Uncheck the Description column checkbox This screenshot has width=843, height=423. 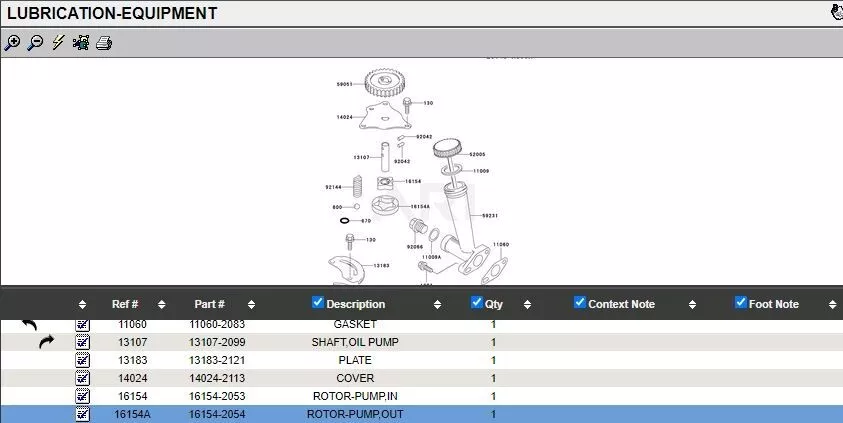(x=318, y=303)
